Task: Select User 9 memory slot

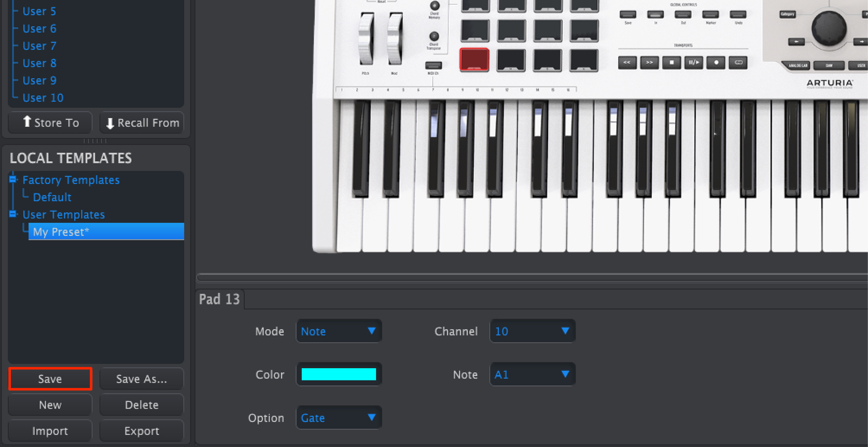Action: (39, 80)
